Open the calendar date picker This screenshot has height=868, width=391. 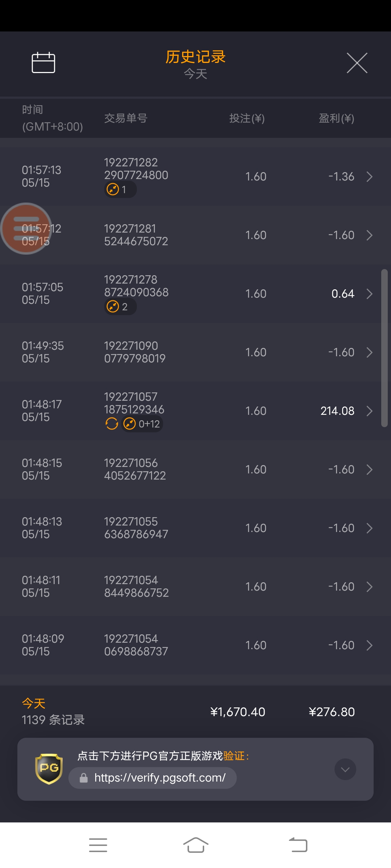(x=43, y=63)
